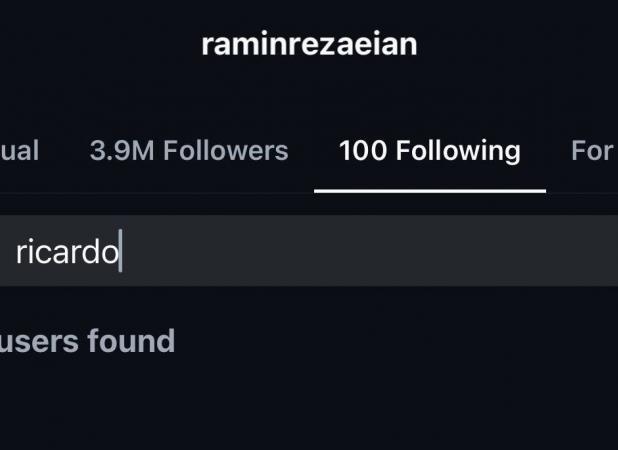Click the word Followers in tab bar
618x450 pixels.
pyautogui.click(x=225, y=151)
